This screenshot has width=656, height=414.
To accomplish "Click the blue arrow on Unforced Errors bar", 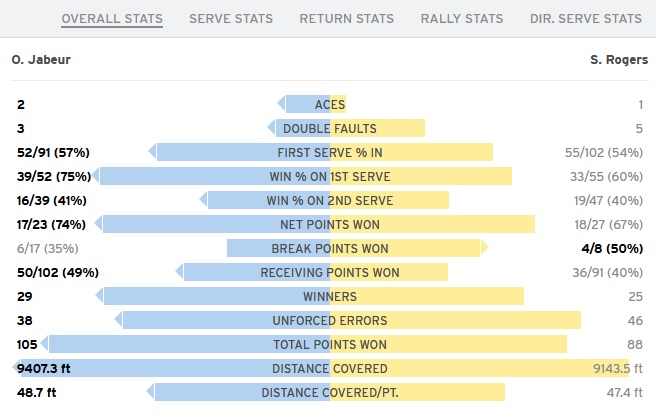I will [118, 320].
